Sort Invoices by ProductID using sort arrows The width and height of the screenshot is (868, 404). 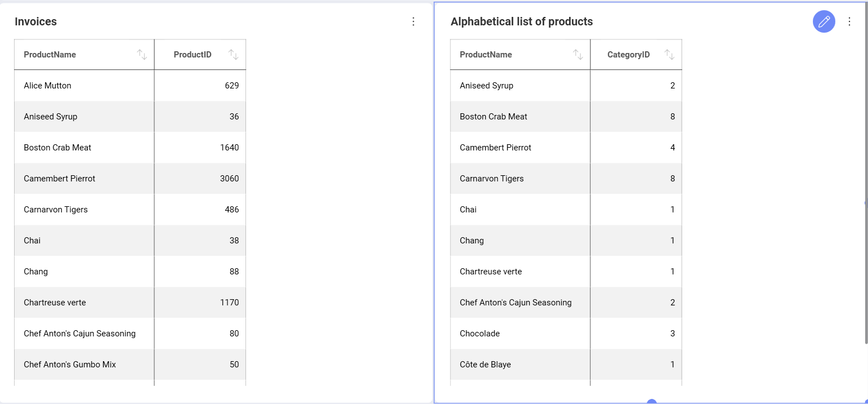click(233, 55)
